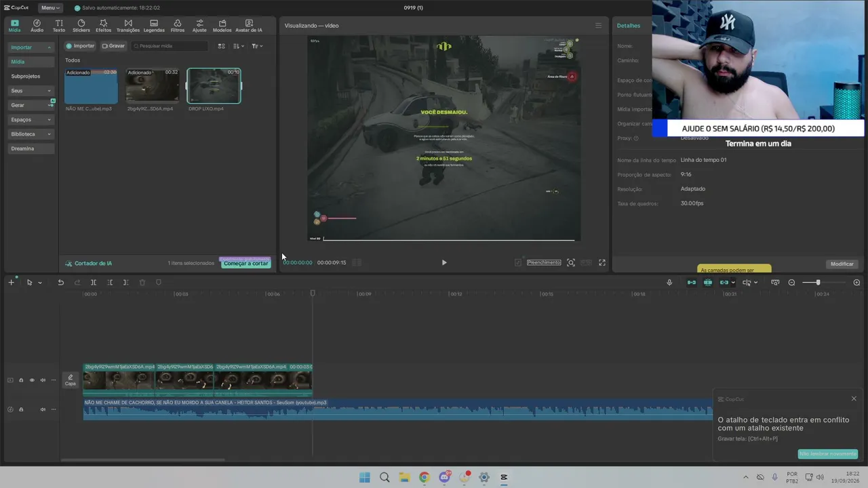The image size is (868, 488).
Task: Toggle lock on the video track
Action: click(x=21, y=380)
